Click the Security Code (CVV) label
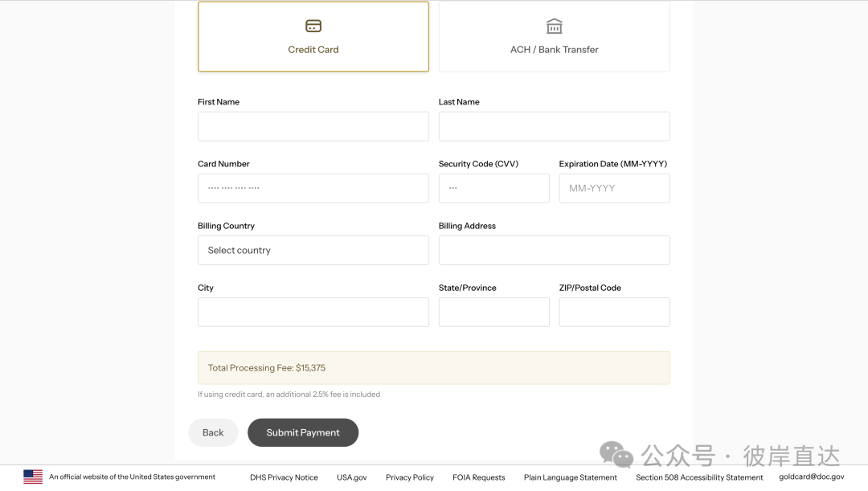 pyautogui.click(x=478, y=164)
